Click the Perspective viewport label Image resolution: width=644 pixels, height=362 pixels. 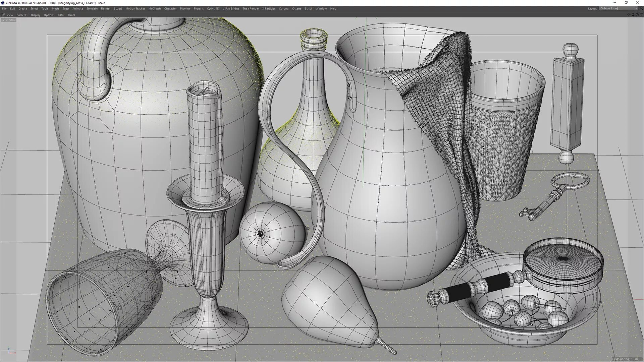click(8, 20)
